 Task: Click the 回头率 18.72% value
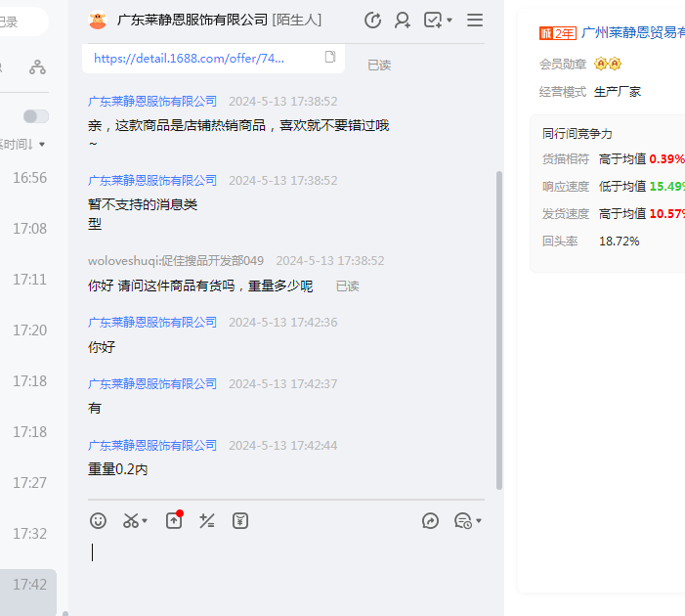pos(619,241)
